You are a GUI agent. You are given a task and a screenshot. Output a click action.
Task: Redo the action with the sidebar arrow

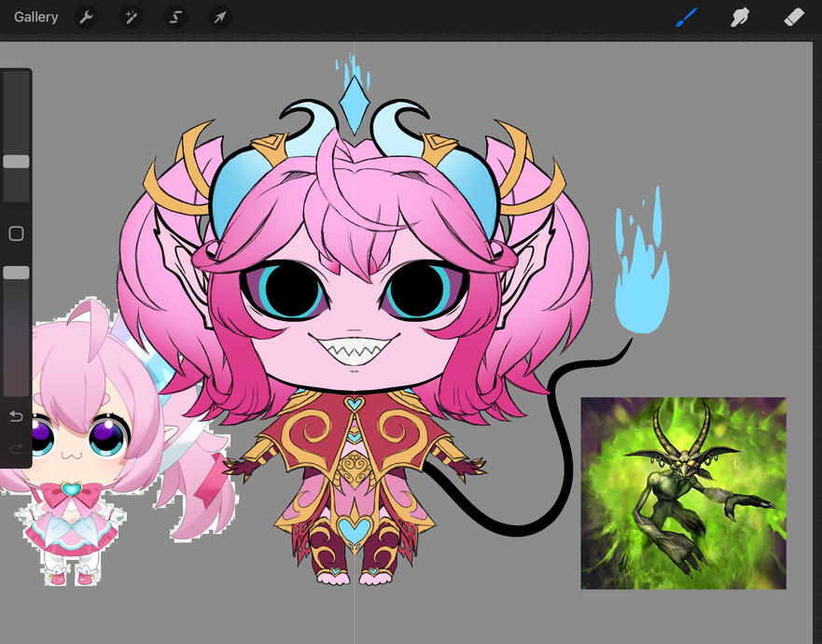point(16,449)
